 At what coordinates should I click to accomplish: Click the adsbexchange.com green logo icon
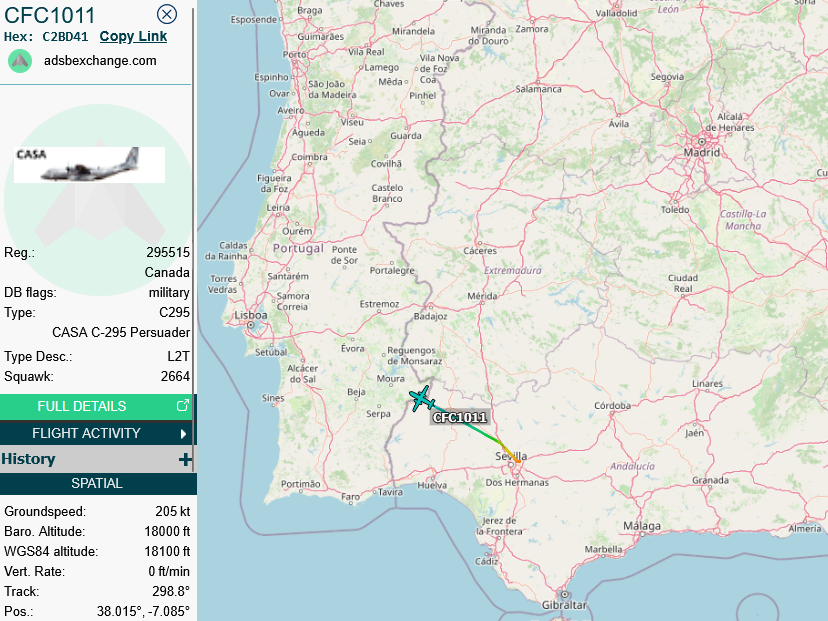click(x=20, y=61)
